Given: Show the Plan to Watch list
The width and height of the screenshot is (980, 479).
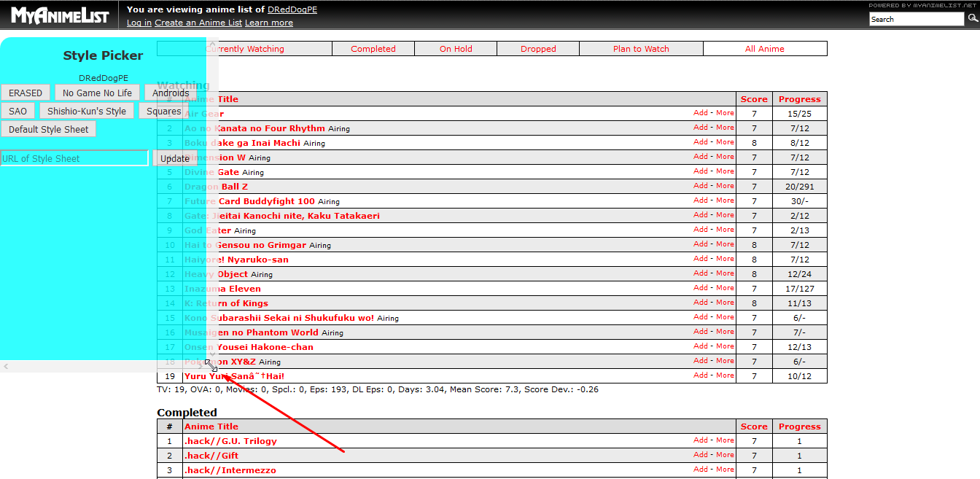Looking at the screenshot, I should click(641, 49).
